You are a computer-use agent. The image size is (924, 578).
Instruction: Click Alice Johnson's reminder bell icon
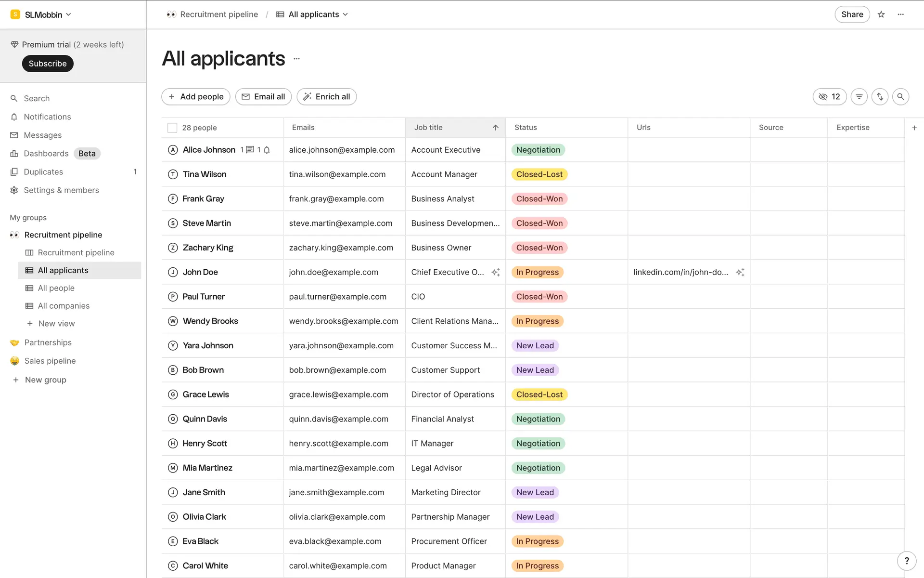[x=267, y=150]
